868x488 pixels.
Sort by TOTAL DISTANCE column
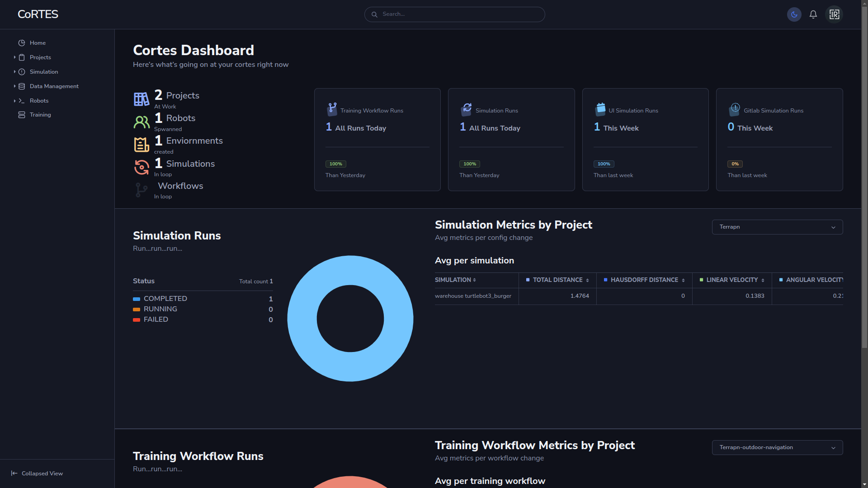point(557,280)
